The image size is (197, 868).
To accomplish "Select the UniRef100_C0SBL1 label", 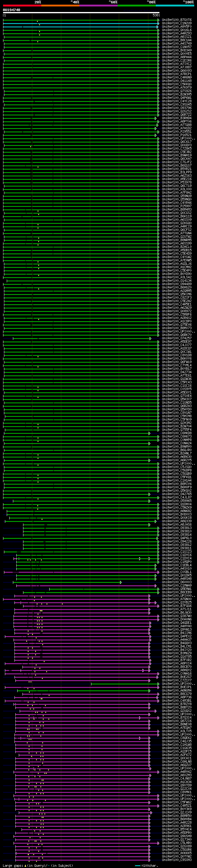I will [x=177, y=572].
